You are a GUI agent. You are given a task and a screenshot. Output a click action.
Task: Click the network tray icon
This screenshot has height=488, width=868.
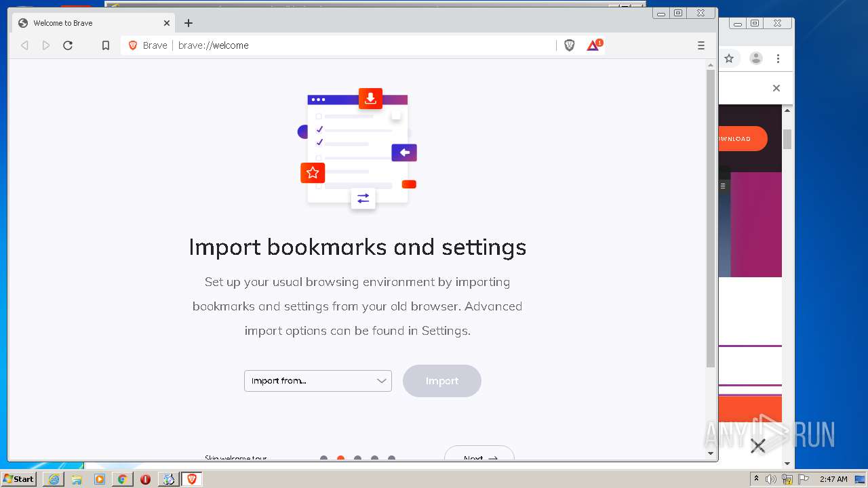(x=787, y=479)
